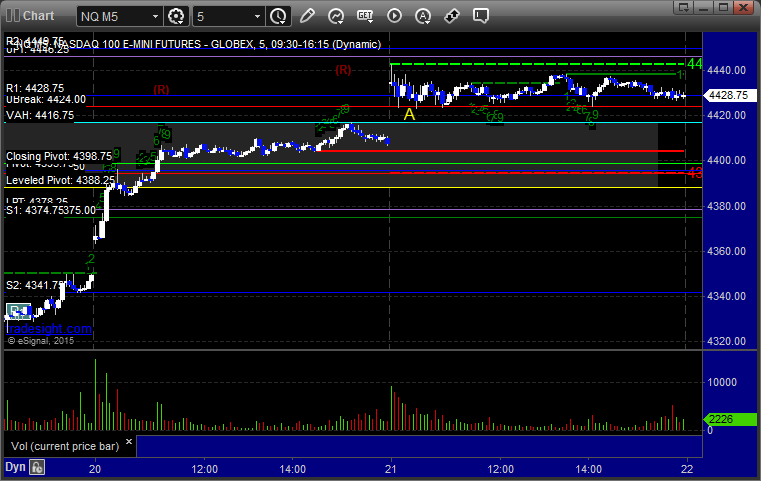The height and width of the screenshot is (481, 761).
Task: Click the 4360.00 price axis label
Action: coord(727,251)
